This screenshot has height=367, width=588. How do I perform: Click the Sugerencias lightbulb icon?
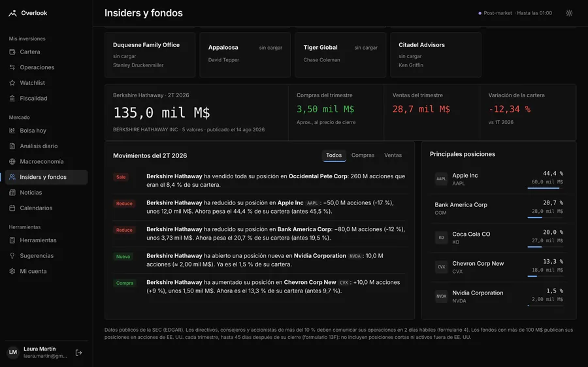pyautogui.click(x=12, y=256)
